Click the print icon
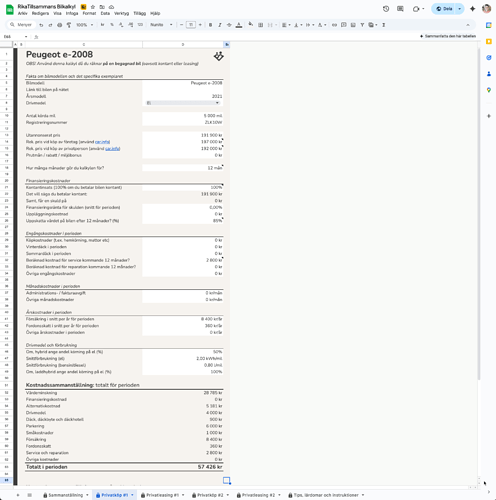The height and width of the screenshot is (500, 496). click(x=60, y=25)
